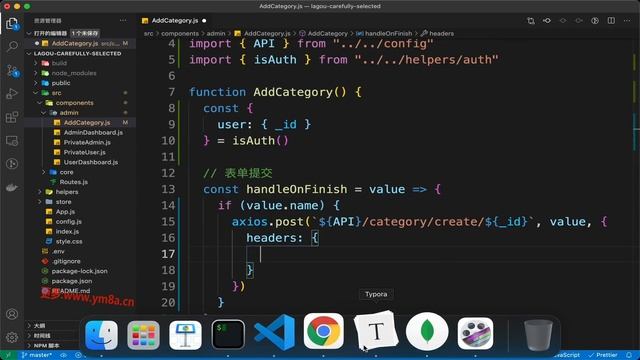Open Keynote from the Dock
This screenshot has height=360, width=640.
[185, 335]
